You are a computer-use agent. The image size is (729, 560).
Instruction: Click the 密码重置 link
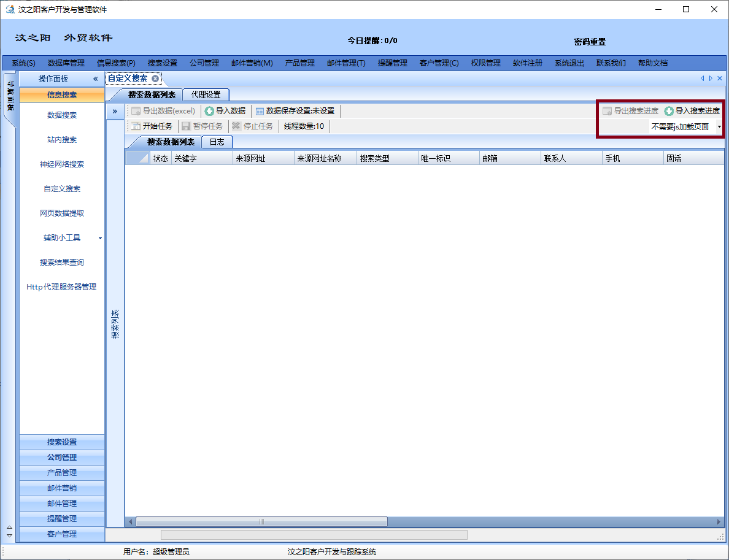coord(590,42)
